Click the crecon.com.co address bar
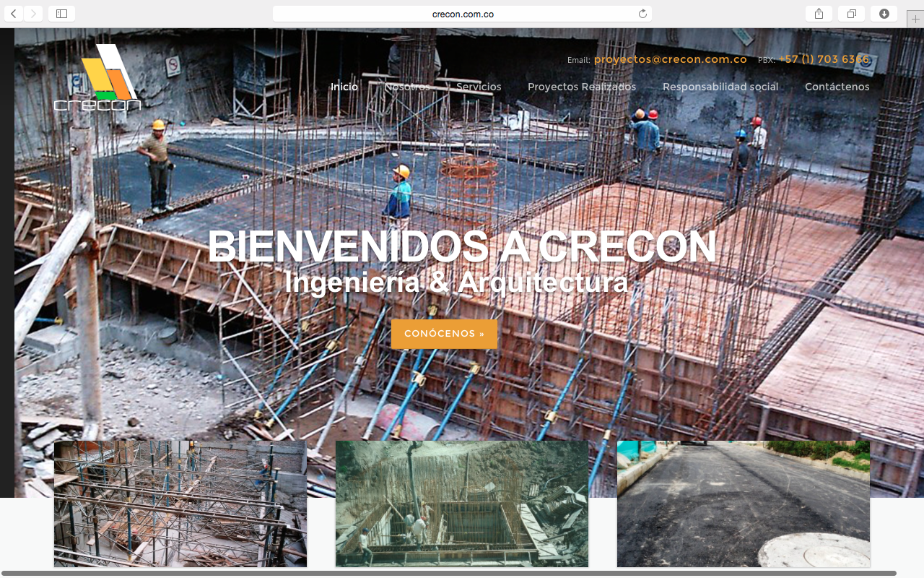The image size is (924, 578). tap(462, 14)
